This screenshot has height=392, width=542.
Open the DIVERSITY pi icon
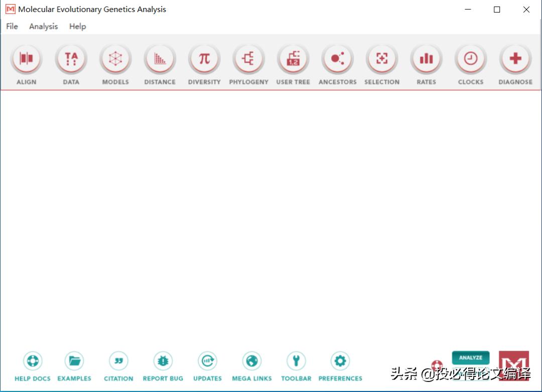coord(204,59)
